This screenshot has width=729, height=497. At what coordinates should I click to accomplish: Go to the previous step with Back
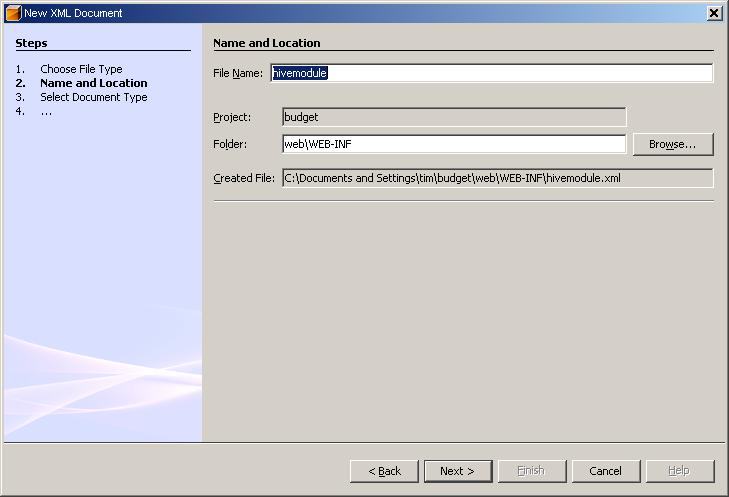384,471
